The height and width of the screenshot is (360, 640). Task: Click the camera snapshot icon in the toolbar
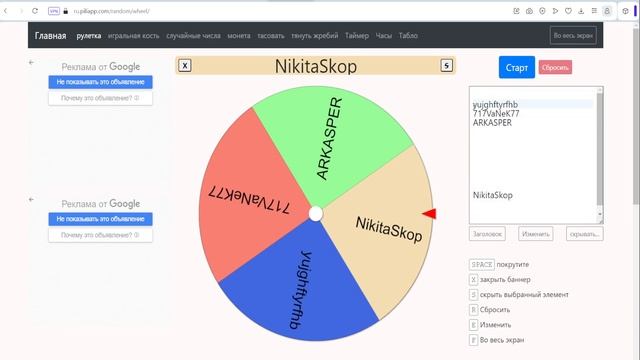pyautogui.click(x=529, y=11)
